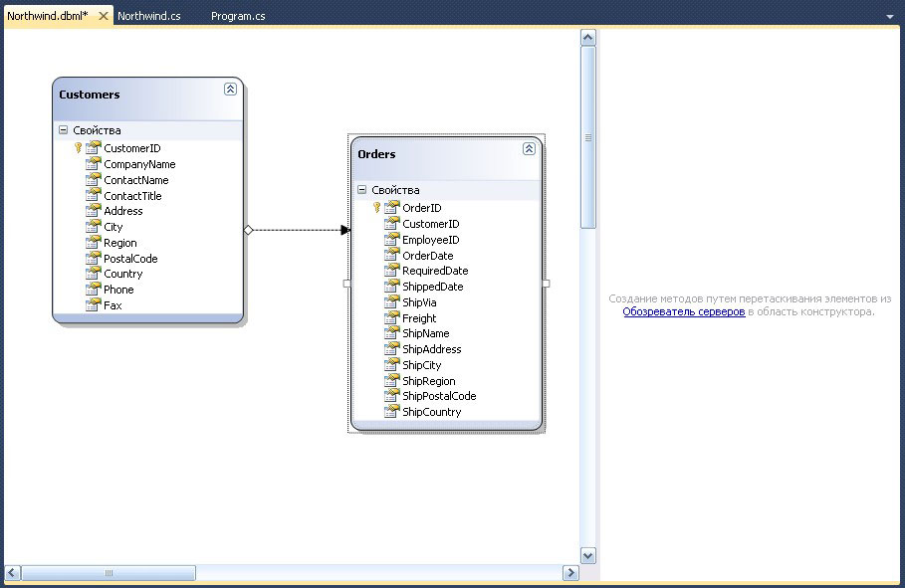Open the Обозреватель серверов link
905x588 pixels.
684,311
